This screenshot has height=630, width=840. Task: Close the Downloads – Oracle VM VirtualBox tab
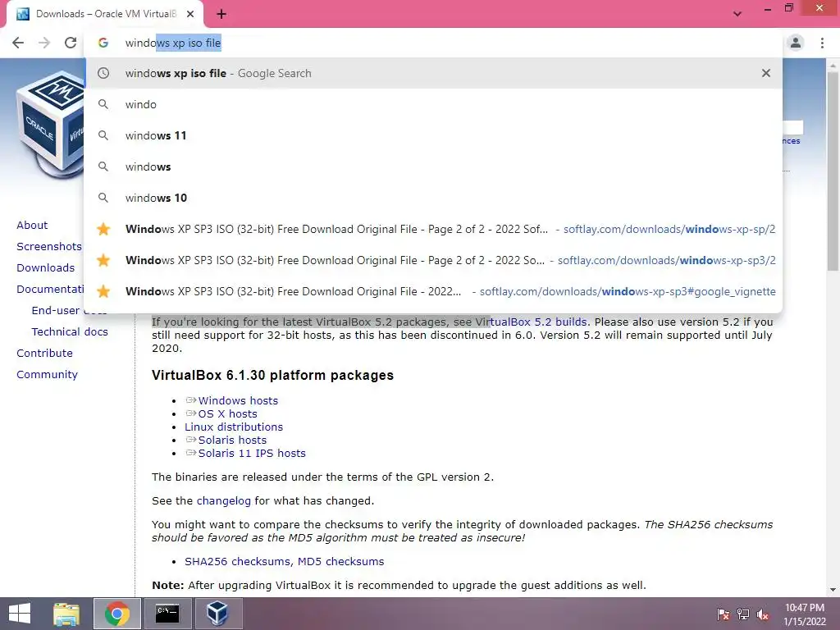pyautogui.click(x=190, y=14)
